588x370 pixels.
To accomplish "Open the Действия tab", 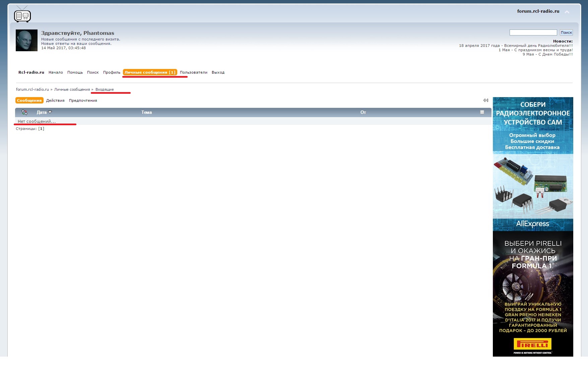I will (55, 100).
